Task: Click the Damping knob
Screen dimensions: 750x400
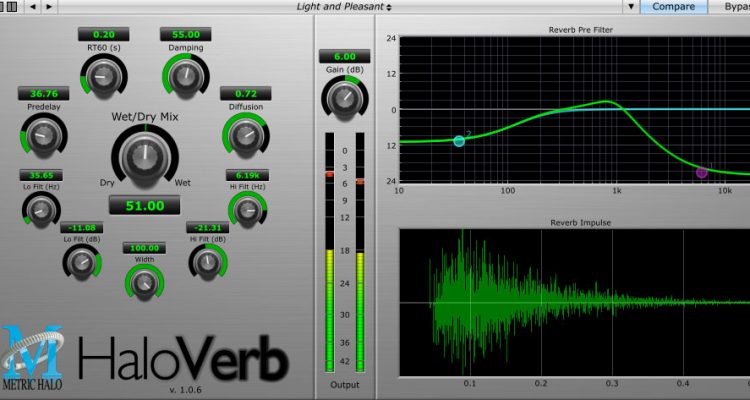Action: tap(185, 76)
